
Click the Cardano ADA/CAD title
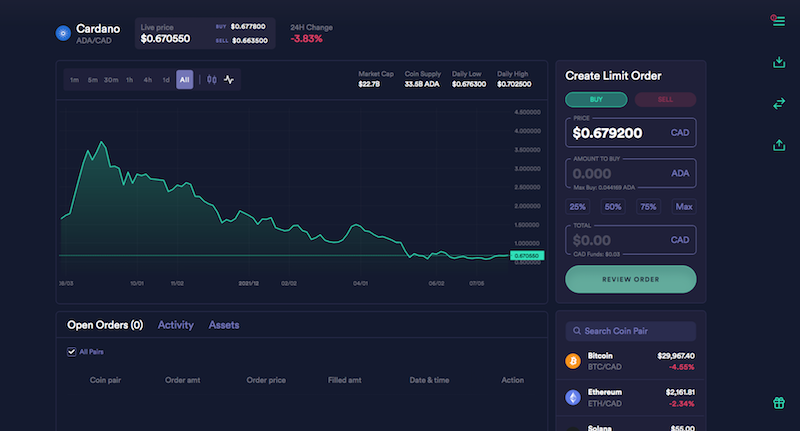[x=98, y=34]
